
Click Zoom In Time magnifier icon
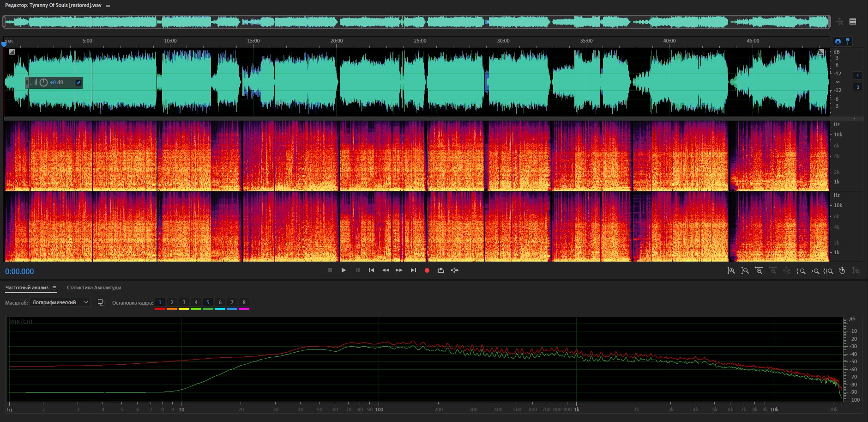pos(759,271)
